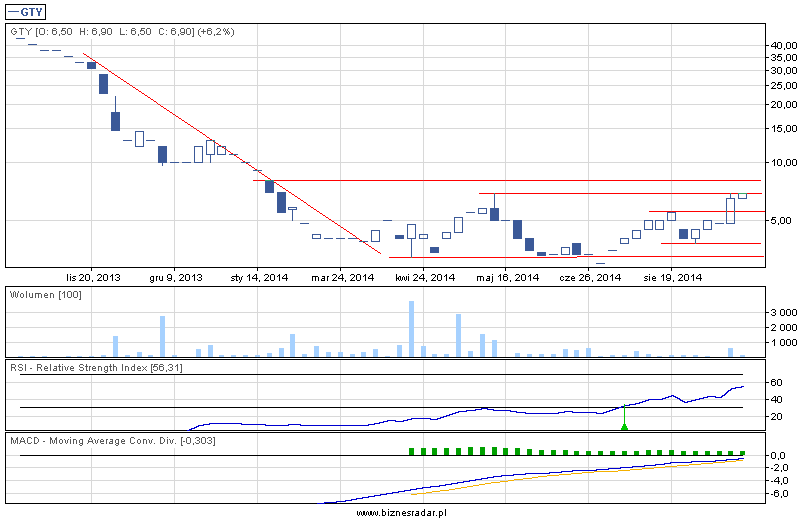This screenshot has width=800, height=520.
Task: Click the 'kwi 24, 2014' date label
Action: coord(423,278)
